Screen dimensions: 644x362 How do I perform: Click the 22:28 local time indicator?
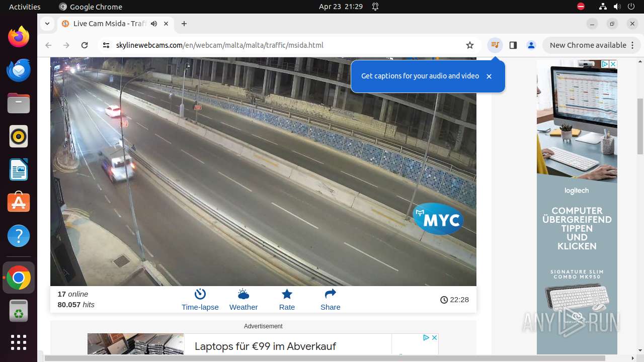click(x=454, y=300)
